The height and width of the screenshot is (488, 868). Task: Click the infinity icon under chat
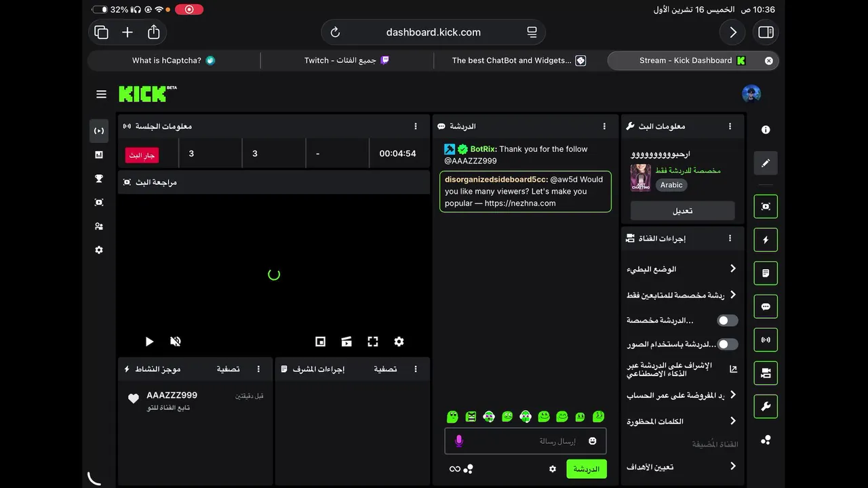(x=455, y=469)
